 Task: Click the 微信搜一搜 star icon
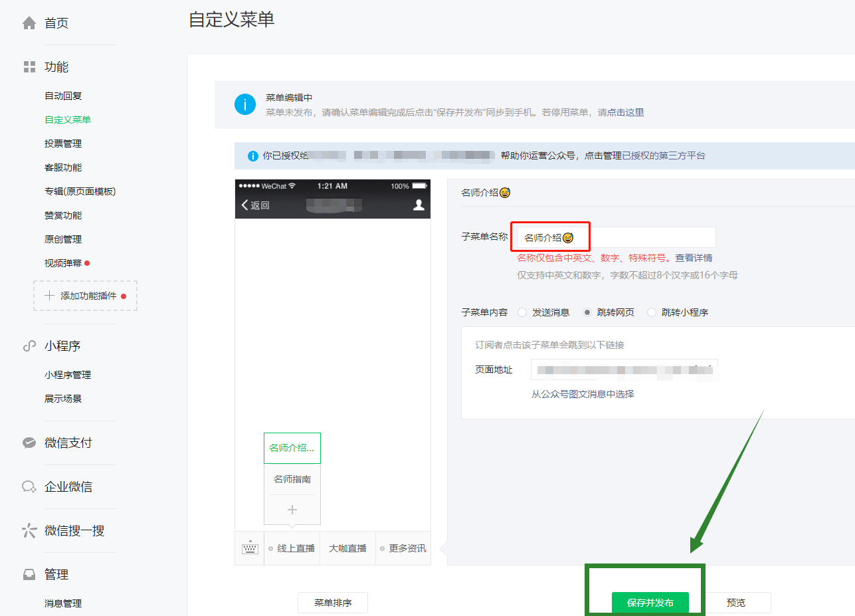point(29,531)
